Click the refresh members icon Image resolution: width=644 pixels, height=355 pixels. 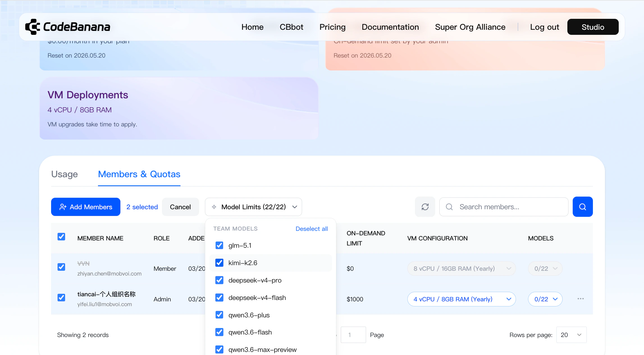425,207
